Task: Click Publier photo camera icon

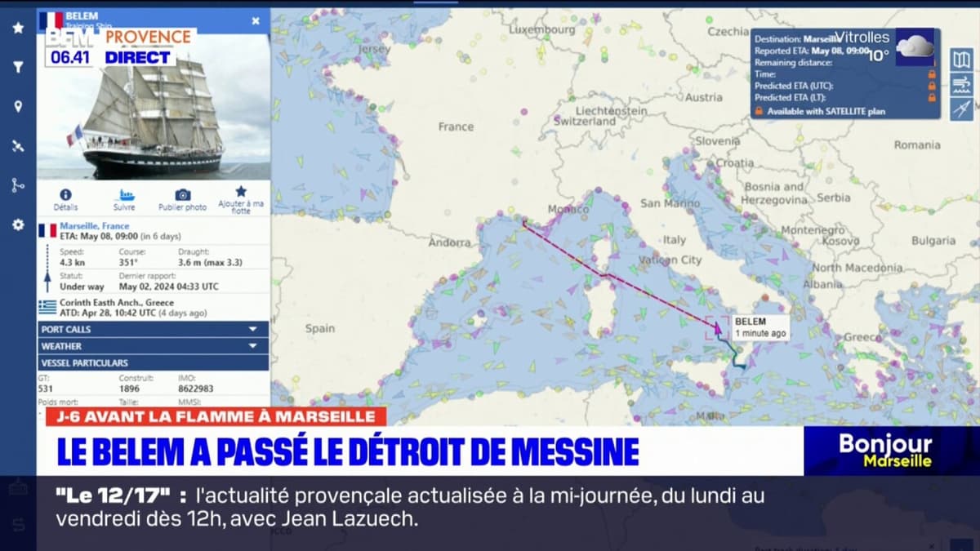Action: (182, 200)
